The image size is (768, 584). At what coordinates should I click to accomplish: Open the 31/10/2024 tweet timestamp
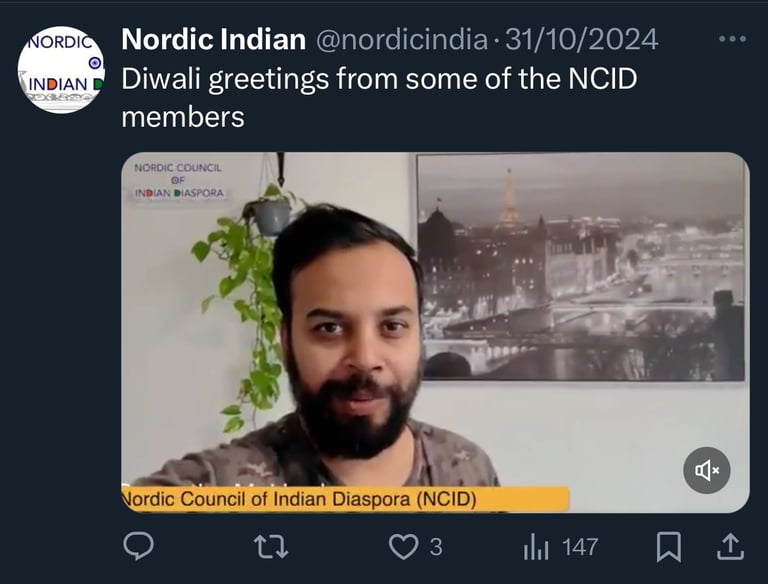tap(581, 39)
